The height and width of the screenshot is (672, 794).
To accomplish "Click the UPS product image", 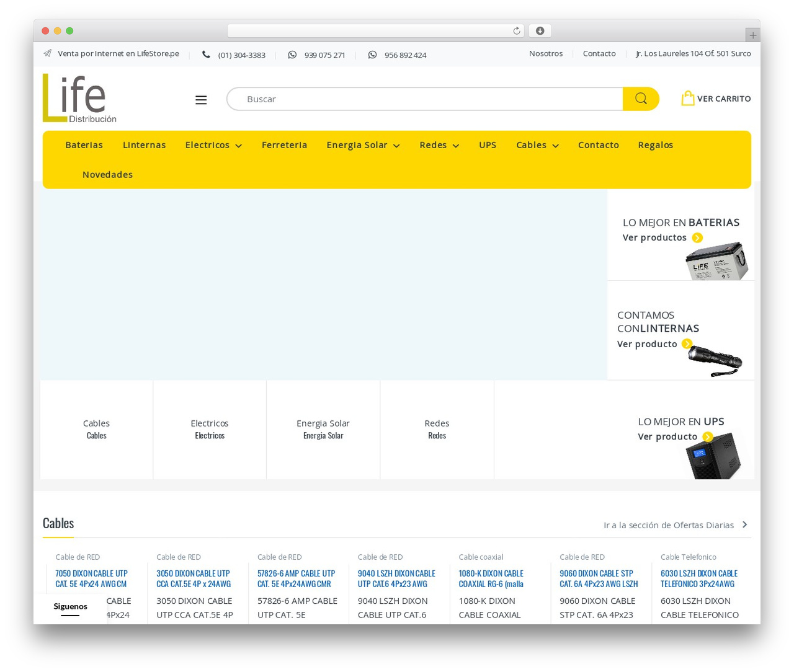I will [x=714, y=456].
